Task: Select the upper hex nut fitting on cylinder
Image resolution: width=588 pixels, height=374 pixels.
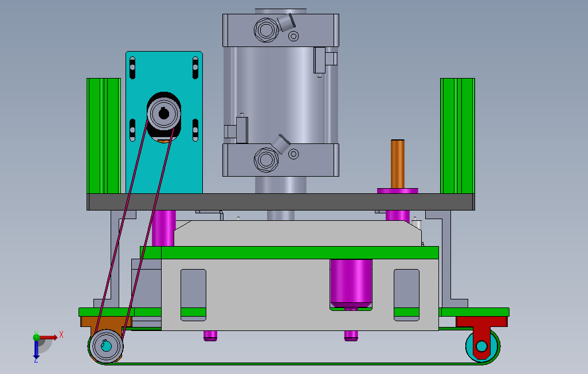Action: coord(266,30)
